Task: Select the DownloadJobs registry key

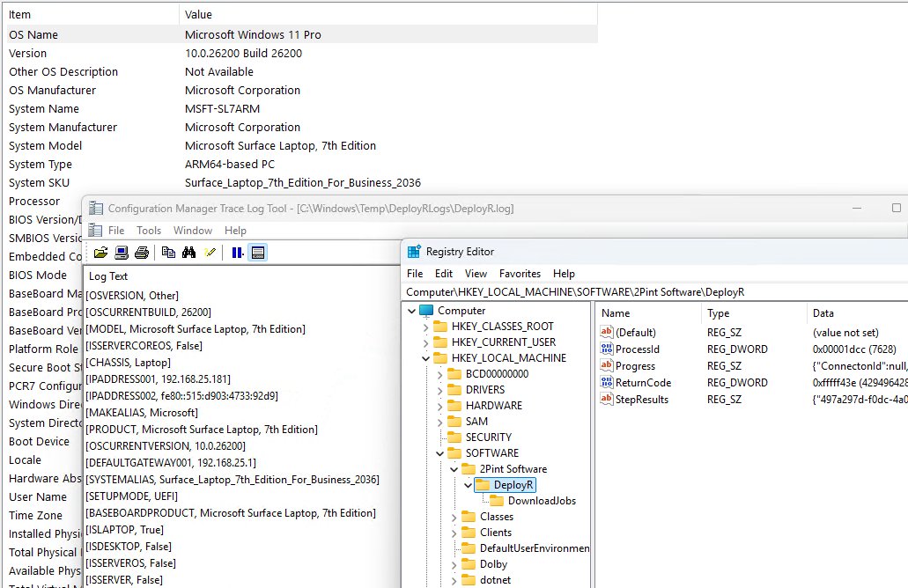Action: (542, 501)
